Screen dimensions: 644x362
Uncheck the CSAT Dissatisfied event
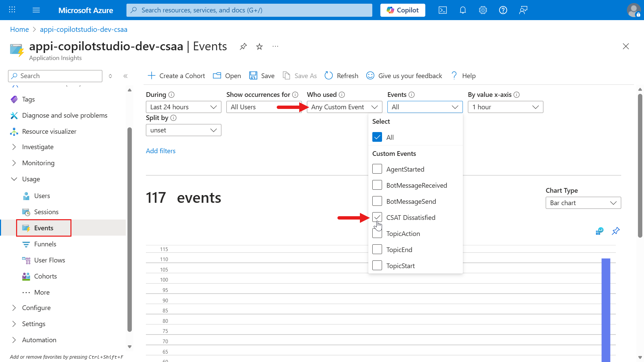click(377, 217)
